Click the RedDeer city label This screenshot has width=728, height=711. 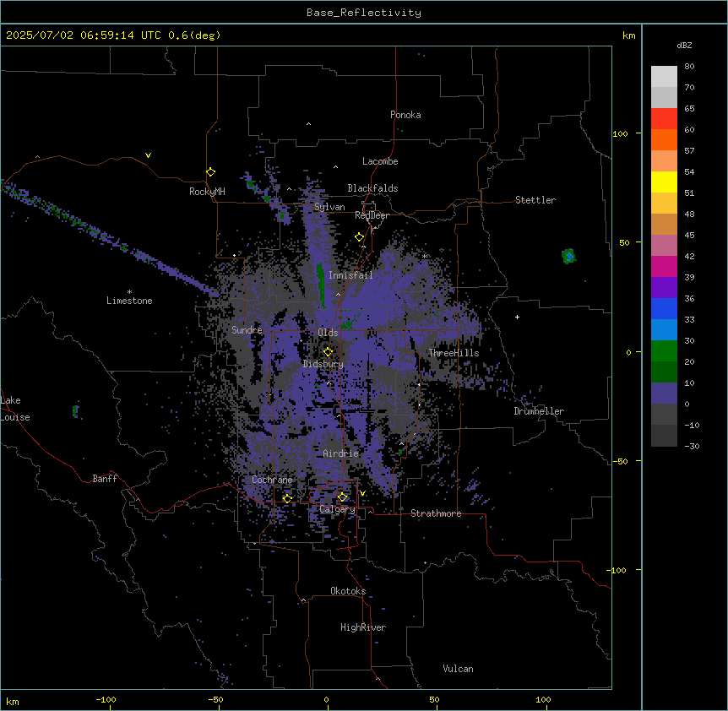click(372, 215)
